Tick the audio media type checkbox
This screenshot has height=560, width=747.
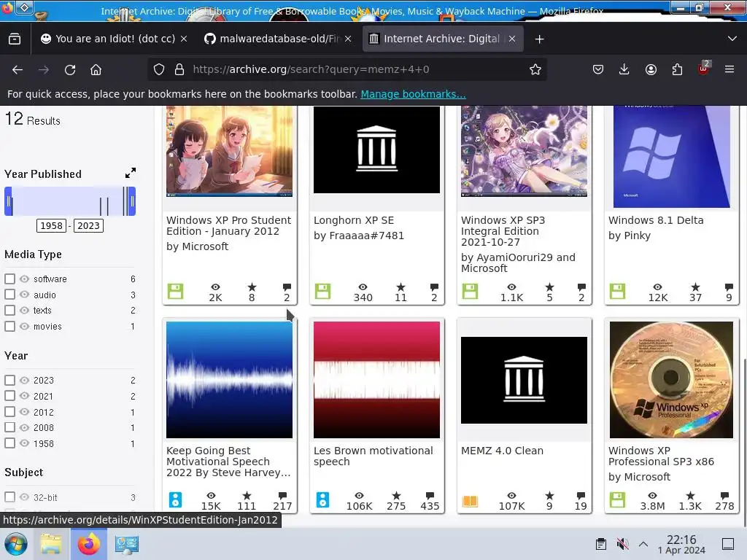point(9,295)
